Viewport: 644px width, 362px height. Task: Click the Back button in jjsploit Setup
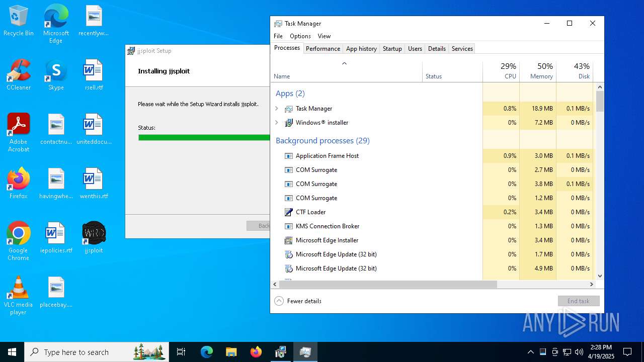(x=259, y=226)
